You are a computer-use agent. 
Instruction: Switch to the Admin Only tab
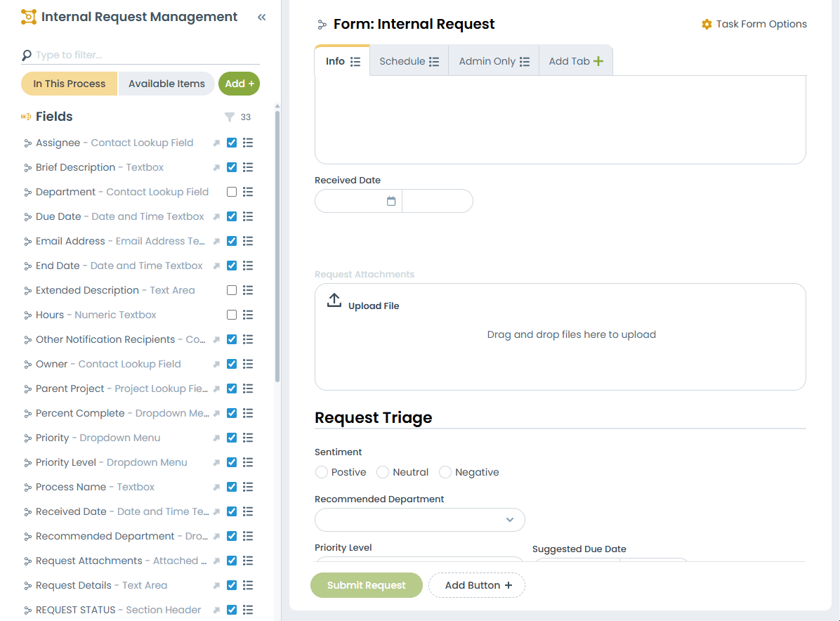(x=493, y=61)
